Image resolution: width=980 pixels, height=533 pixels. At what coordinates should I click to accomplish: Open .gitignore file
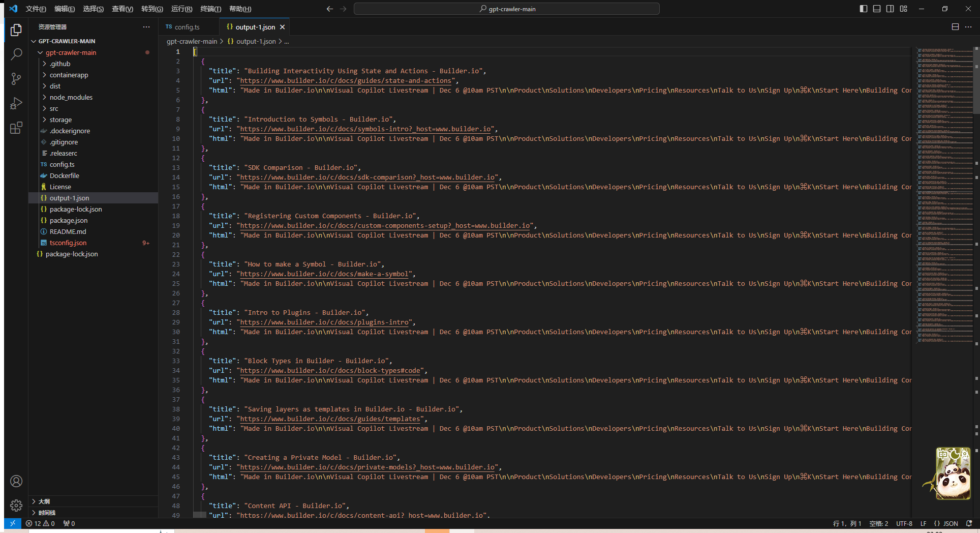coord(64,142)
